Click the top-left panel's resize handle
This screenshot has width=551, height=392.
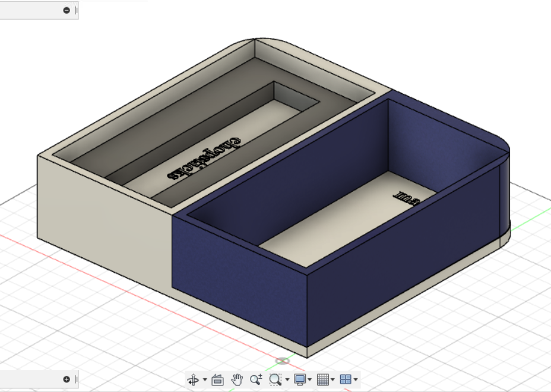pyautogui.click(x=76, y=10)
